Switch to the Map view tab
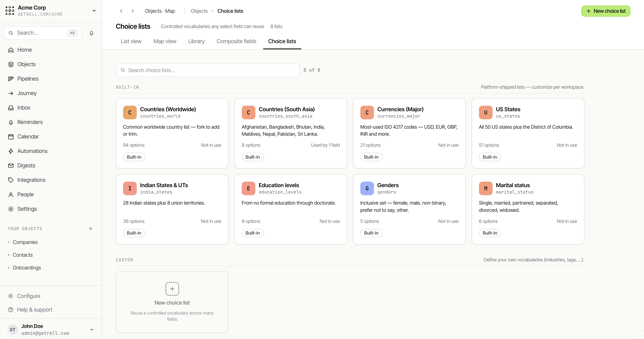The width and height of the screenshot is (644, 339). [165, 41]
